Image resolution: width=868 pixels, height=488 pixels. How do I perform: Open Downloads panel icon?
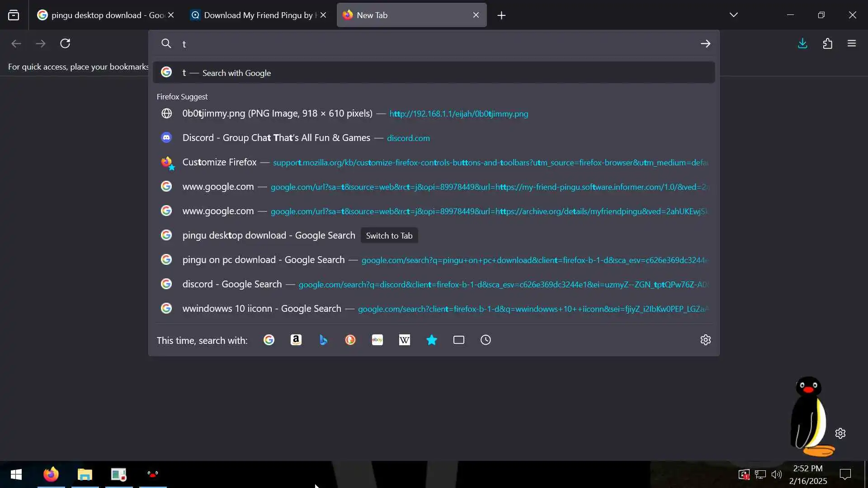802,43
